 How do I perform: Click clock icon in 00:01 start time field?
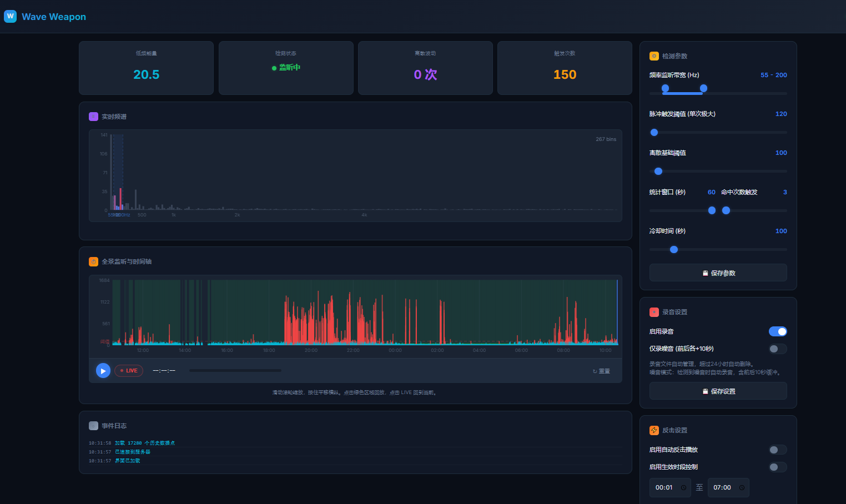pos(683,488)
